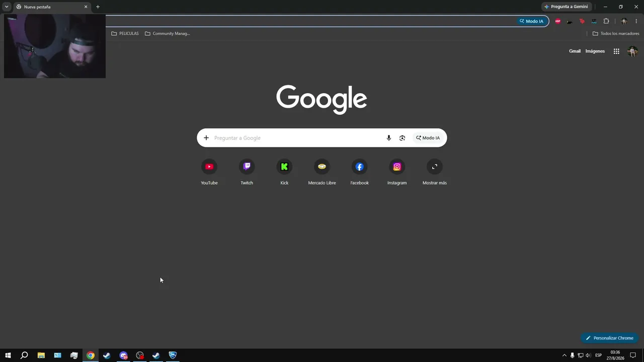The height and width of the screenshot is (362, 644).
Task: Click Modo IA in the address bar
Action: [x=532, y=21]
